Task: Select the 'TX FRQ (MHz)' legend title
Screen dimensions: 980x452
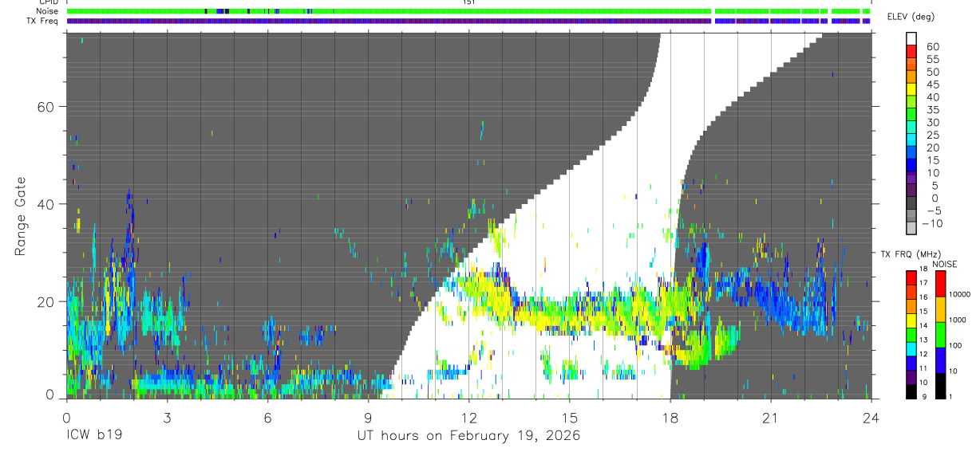Action: (x=911, y=254)
